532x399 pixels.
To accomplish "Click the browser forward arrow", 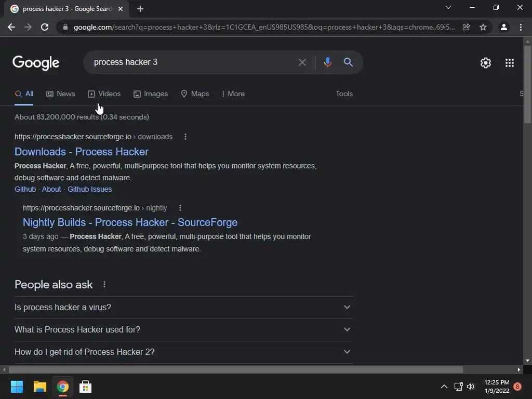I will [28, 27].
